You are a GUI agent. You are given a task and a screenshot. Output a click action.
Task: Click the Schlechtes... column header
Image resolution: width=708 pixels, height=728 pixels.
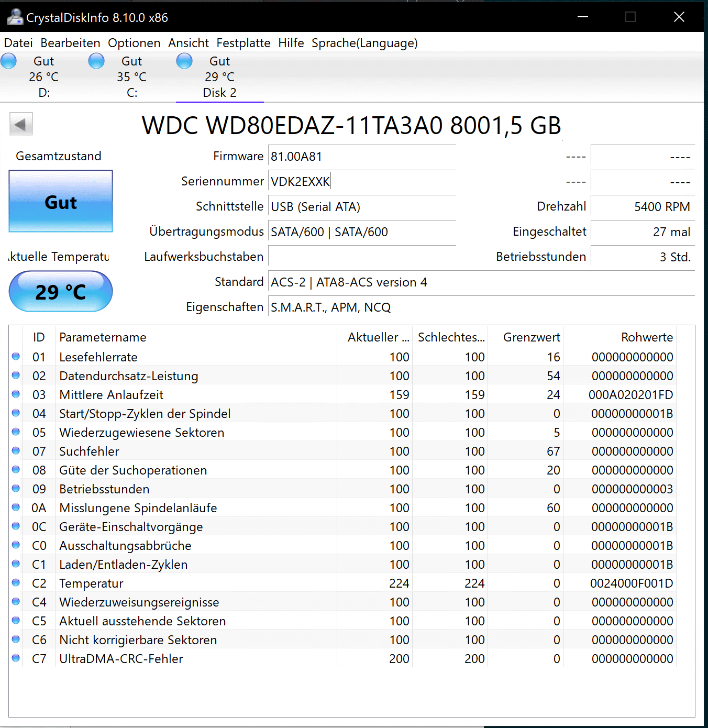(450, 337)
